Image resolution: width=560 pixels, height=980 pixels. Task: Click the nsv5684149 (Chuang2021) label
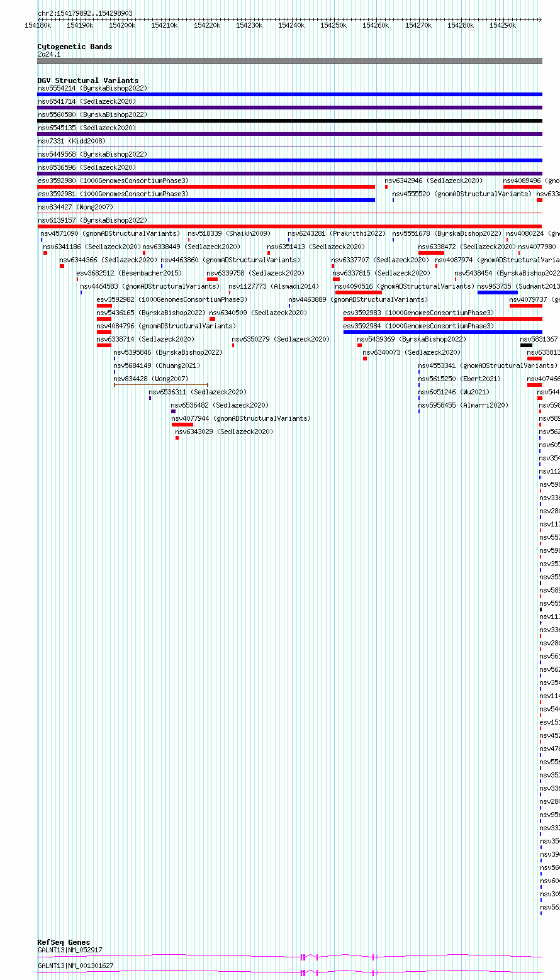point(157,366)
